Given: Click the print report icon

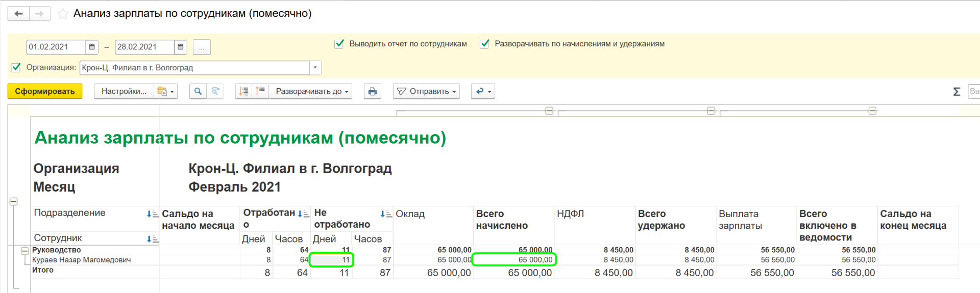Looking at the screenshot, I should [373, 91].
